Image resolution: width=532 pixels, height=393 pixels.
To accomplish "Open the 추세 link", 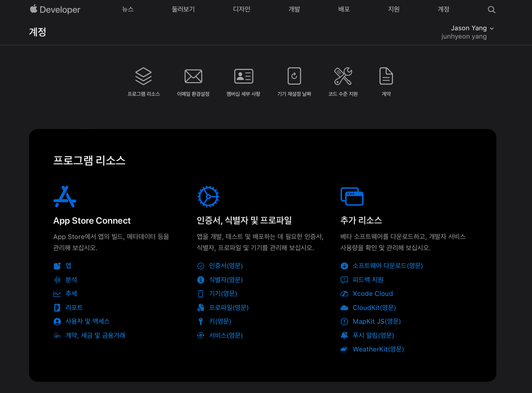I will tap(71, 293).
